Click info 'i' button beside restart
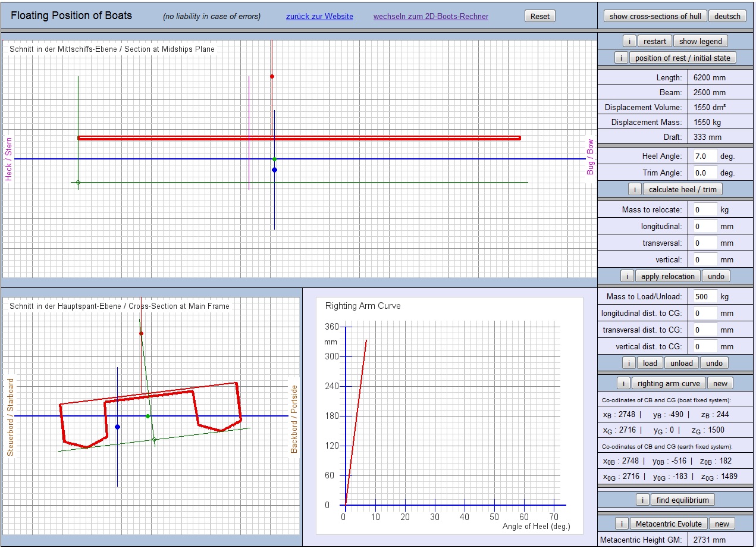The image size is (756, 548). coord(629,41)
